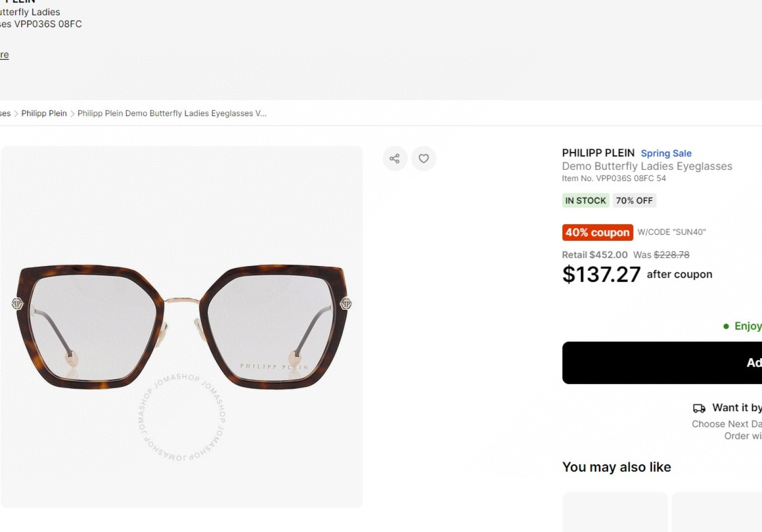The height and width of the screenshot is (532, 762).
Task: Click the PHILIPP PLEIN brand name heading
Action: [598, 153]
